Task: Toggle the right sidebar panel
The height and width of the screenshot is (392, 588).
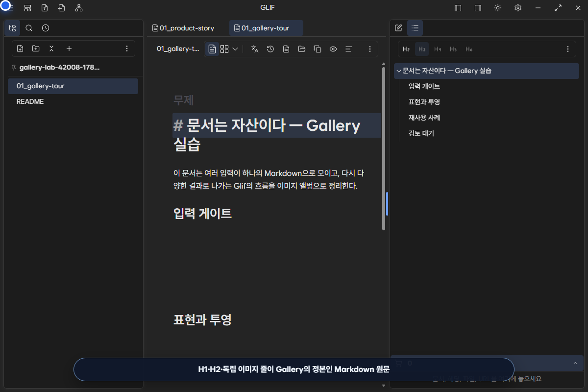Action: (478, 8)
